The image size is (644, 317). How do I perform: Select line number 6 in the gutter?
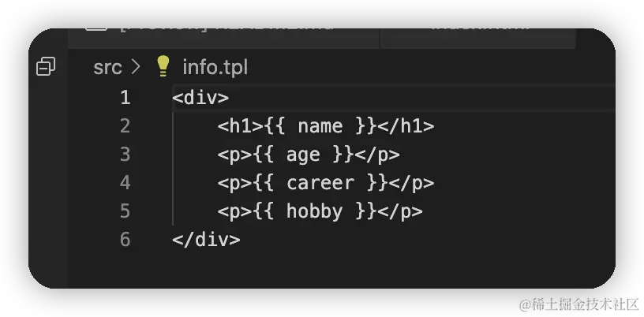coord(125,240)
